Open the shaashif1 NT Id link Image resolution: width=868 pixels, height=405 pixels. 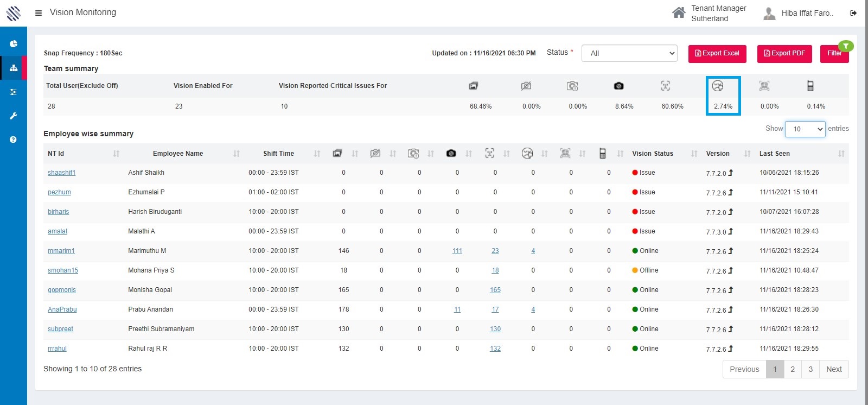pos(61,173)
